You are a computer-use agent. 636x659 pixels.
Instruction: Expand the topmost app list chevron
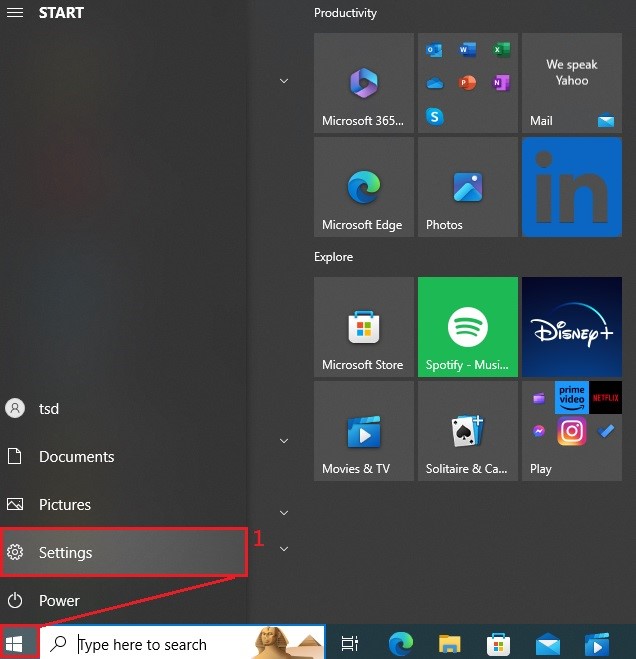click(x=284, y=81)
